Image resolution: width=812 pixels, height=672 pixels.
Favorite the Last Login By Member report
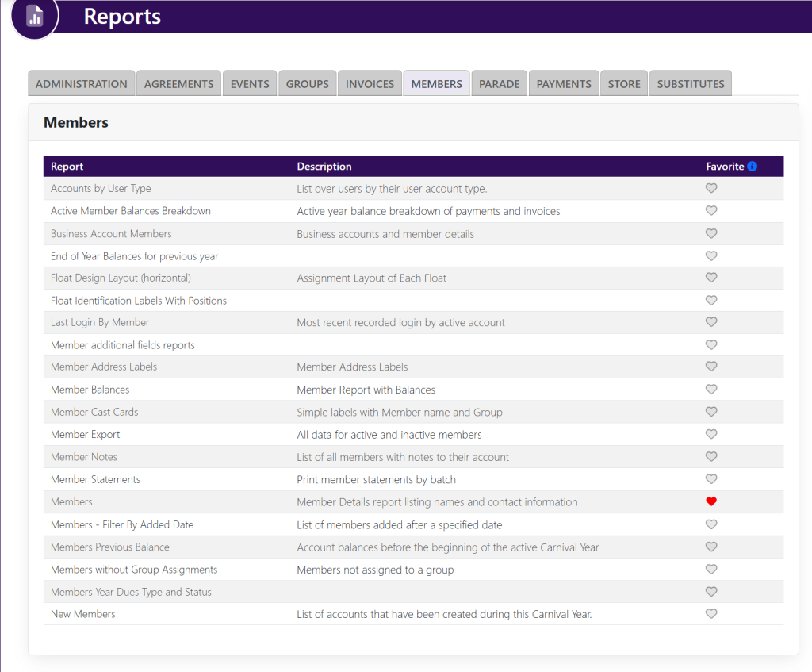click(x=711, y=322)
